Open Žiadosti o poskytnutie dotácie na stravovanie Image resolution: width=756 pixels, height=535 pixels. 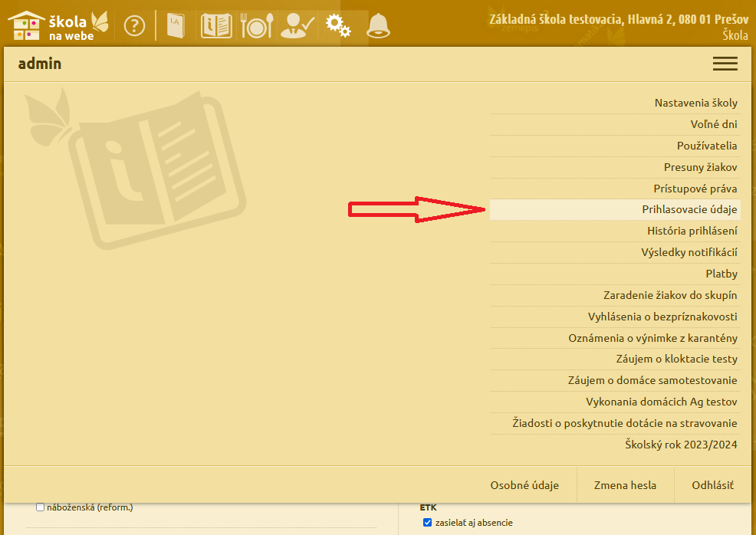pyautogui.click(x=615, y=423)
